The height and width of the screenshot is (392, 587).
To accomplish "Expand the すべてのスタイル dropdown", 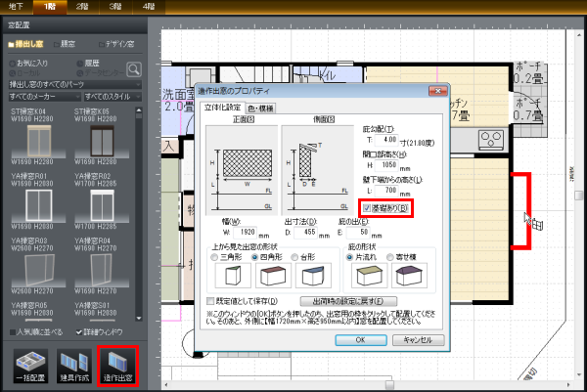I will tap(114, 97).
